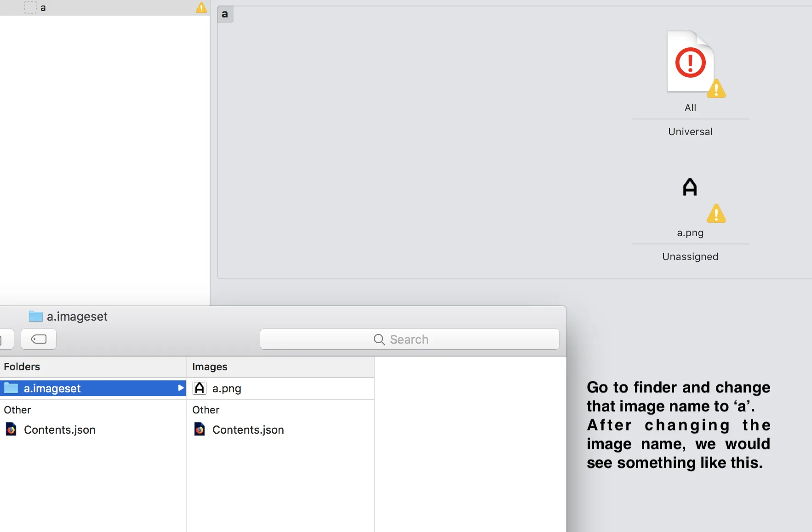Click the folder icon in the Finder title bar
Screen dimensions: 812x532
click(36, 317)
